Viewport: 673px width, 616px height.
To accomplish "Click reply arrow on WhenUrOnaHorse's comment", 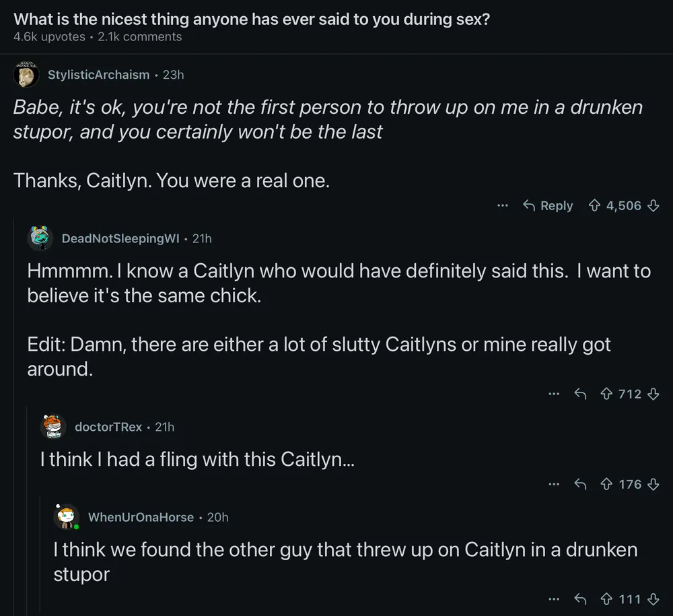I will pyautogui.click(x=580, y=598).
